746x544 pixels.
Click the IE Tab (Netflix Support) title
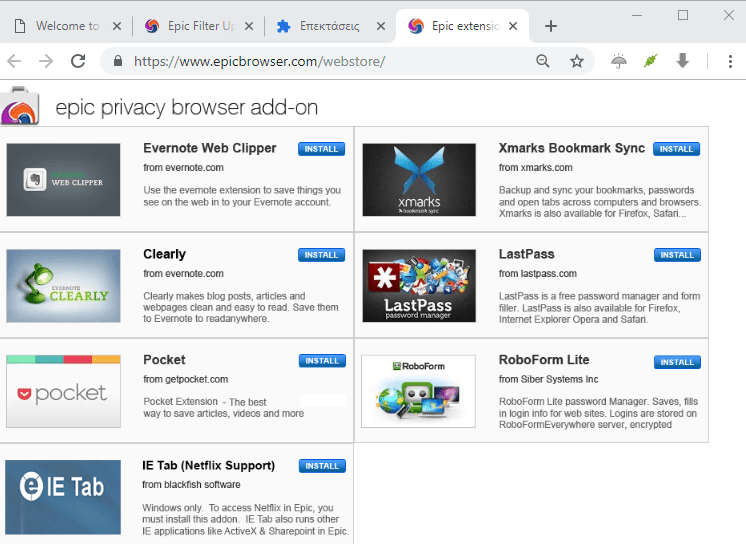pyautogui.click(x=208, y=465)
